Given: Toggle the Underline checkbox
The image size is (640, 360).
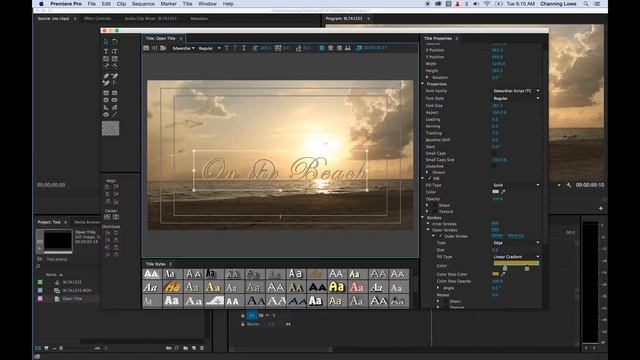Looking at the screenshot, I should [494, 166].
